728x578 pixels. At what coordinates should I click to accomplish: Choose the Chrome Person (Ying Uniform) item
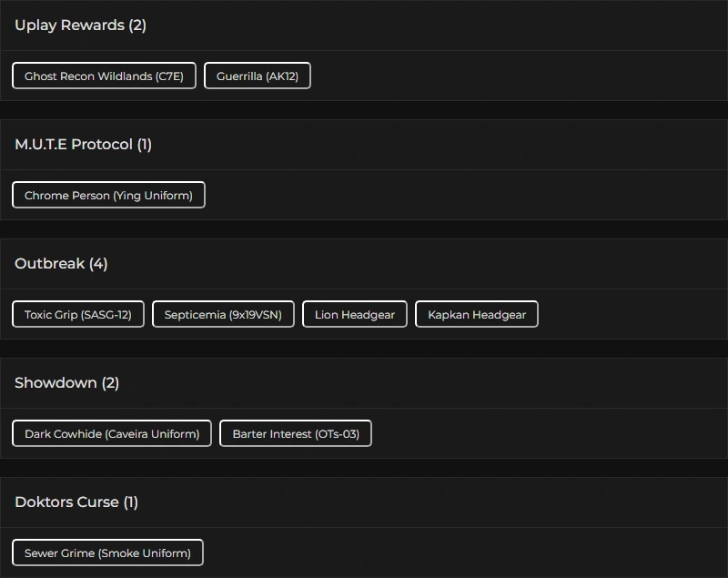pos(108,196)
